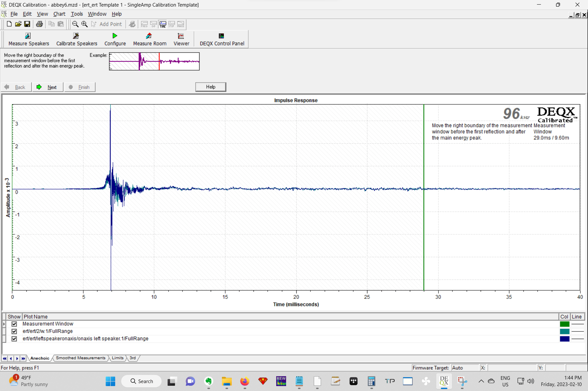Launch the Configure step
This screenshot has width=588, height=391.
click(115, 39)
